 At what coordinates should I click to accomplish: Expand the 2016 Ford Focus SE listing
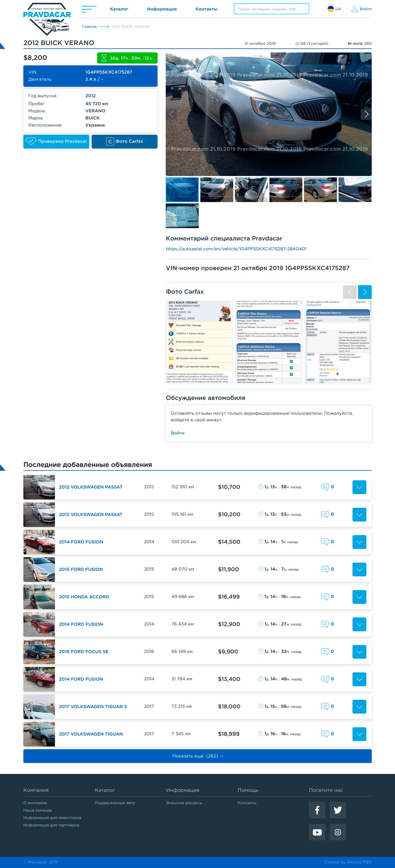point(359,652)
